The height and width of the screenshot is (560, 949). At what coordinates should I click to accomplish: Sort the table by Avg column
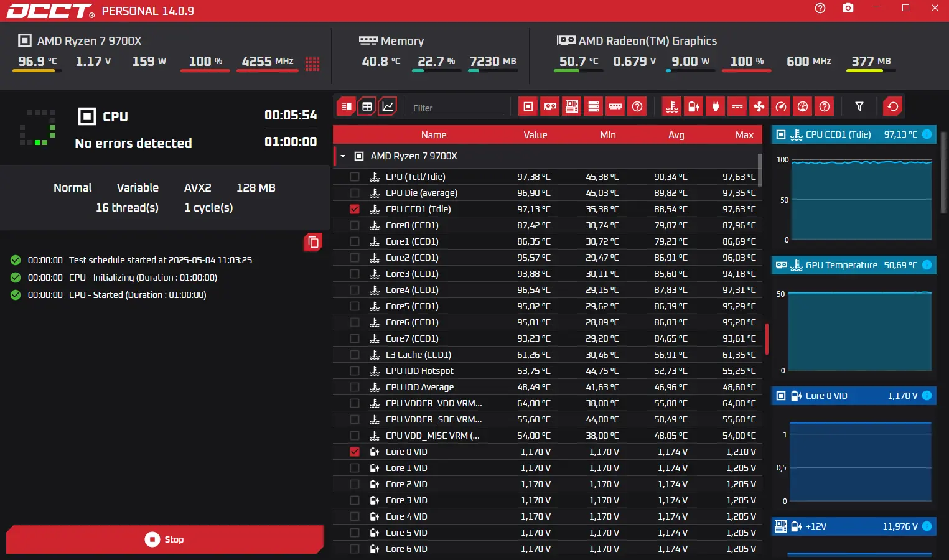[x=676, y=135]
